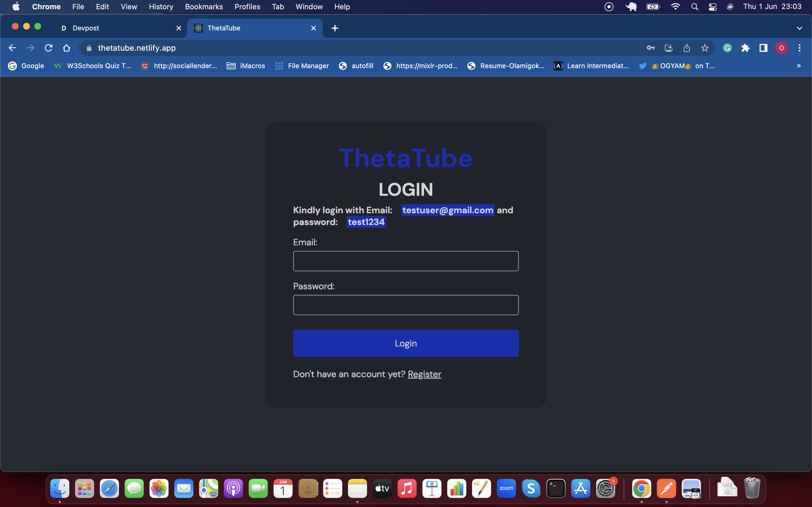Focus the Password input field
812x507 pixels.
point(406,305)
